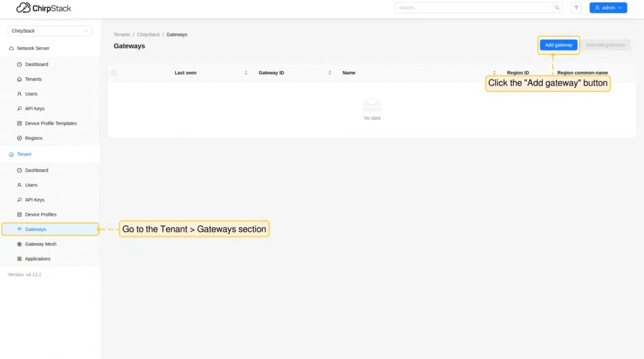This screenshot has height=359, width=644.
Task: Open the ChirpStack tenant selector dropdown
Action: [x=50, y=31]
